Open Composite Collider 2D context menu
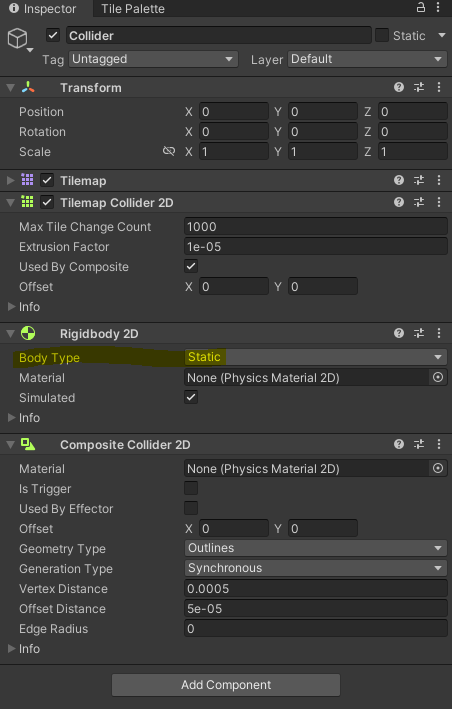This screenshot has width=452, height=709. 438,444
